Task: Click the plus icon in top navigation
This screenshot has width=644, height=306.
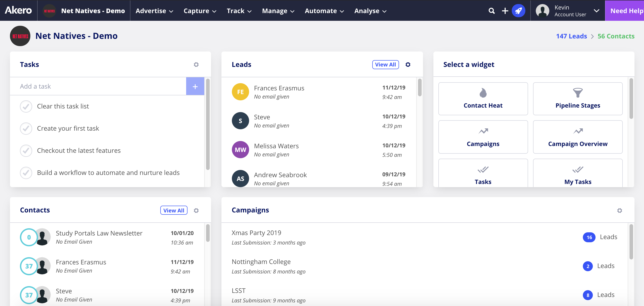Action: point(505,11)
